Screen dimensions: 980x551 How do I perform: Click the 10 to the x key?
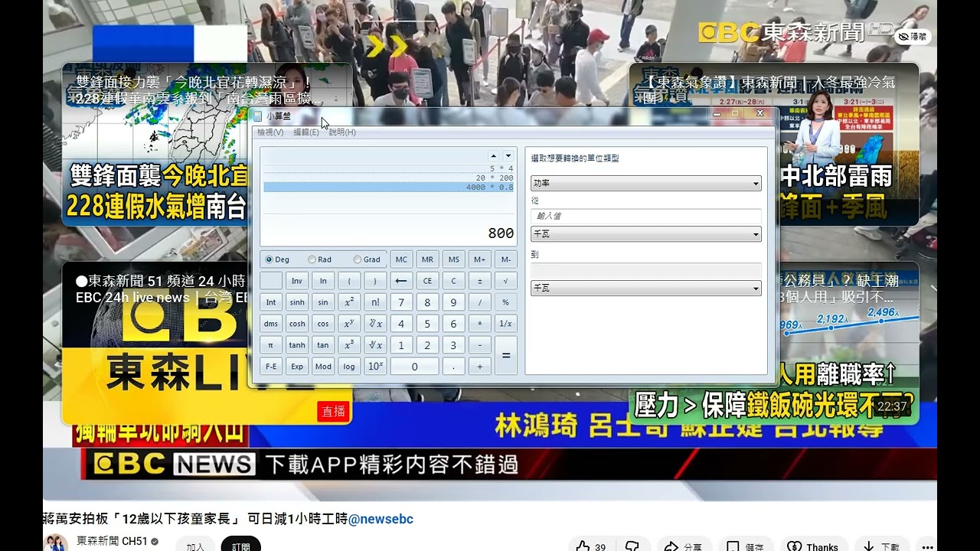[x=375, y=367]
